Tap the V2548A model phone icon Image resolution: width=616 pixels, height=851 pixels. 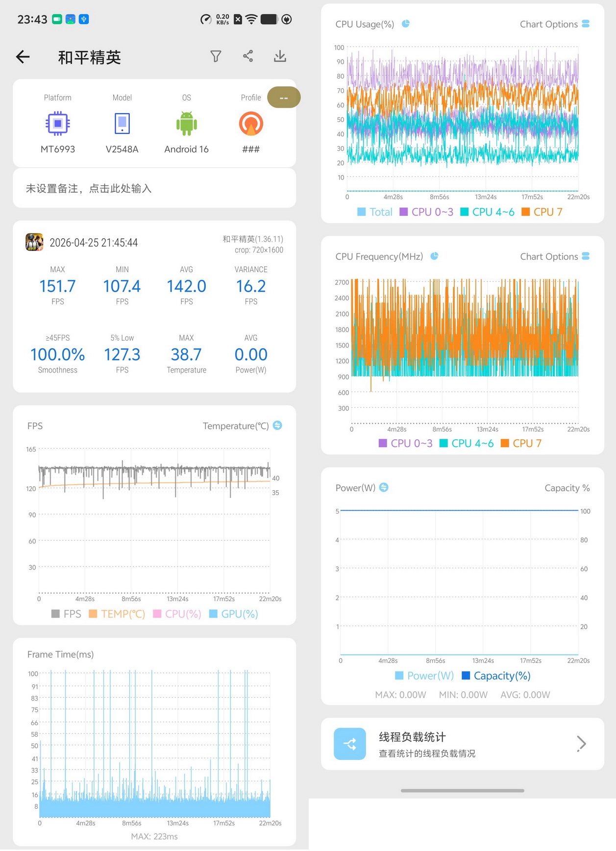tap(122, 124)
